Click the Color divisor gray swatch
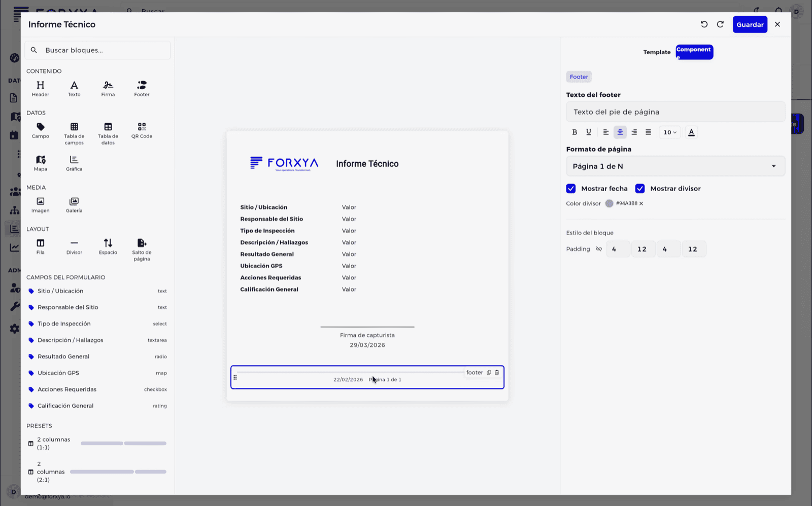The height and width of the screenshot is (506, 812). [609, 203]
